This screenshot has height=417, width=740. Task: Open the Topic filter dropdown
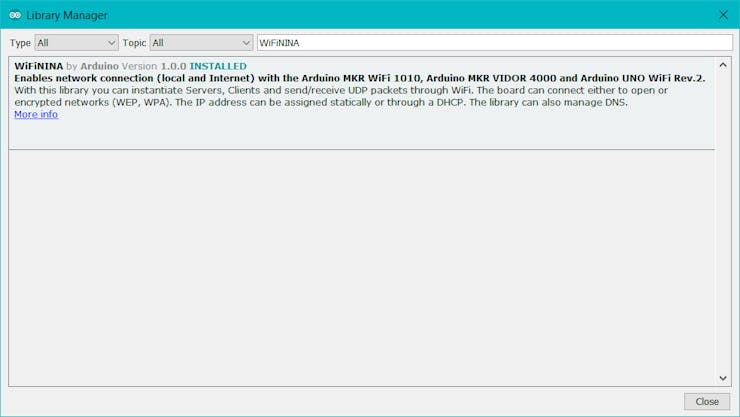point(201,43)
